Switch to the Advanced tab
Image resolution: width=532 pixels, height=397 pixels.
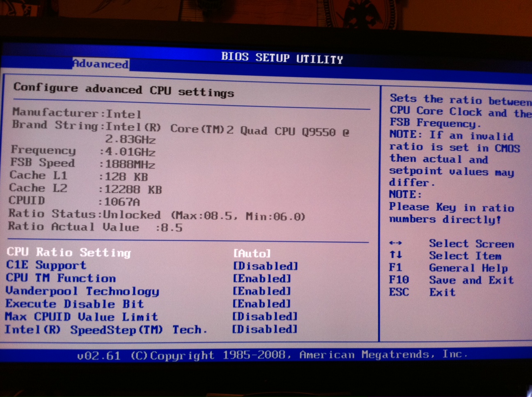(101, 64)
